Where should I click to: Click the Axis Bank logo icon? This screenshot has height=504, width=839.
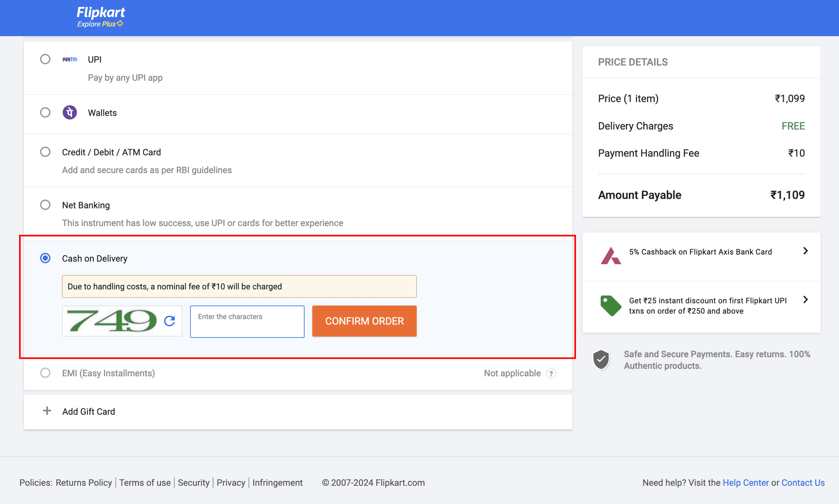click(610, 256)
